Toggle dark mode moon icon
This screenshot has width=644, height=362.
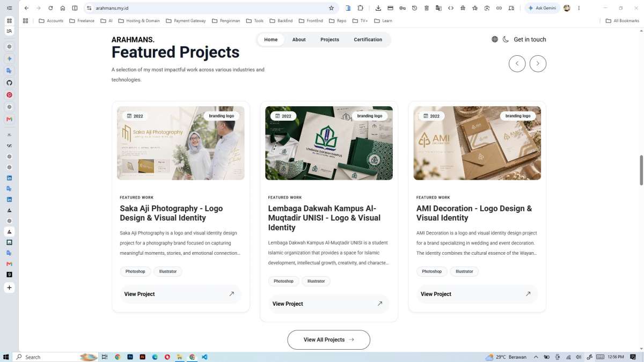pyautogui.click(x=506, y=39)
